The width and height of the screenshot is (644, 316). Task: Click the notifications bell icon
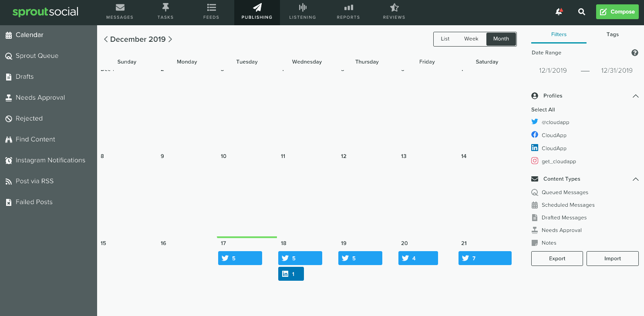(x=559, y=12)
